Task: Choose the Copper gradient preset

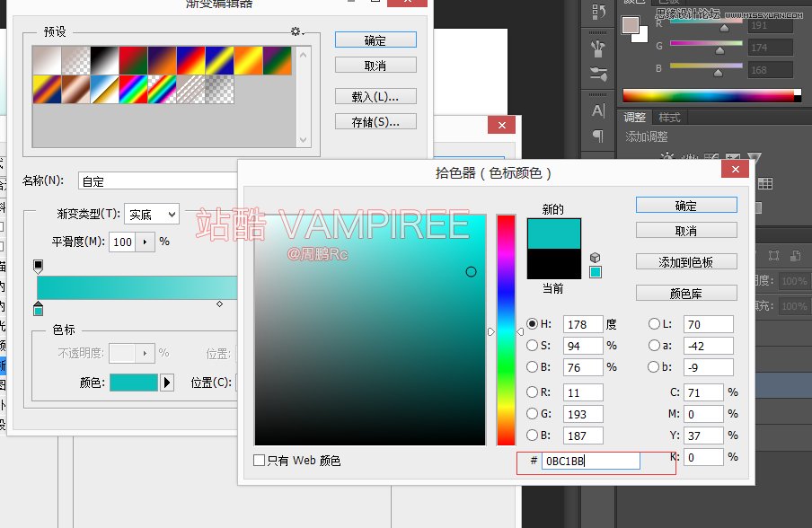Action: click(x=75, y=90)
